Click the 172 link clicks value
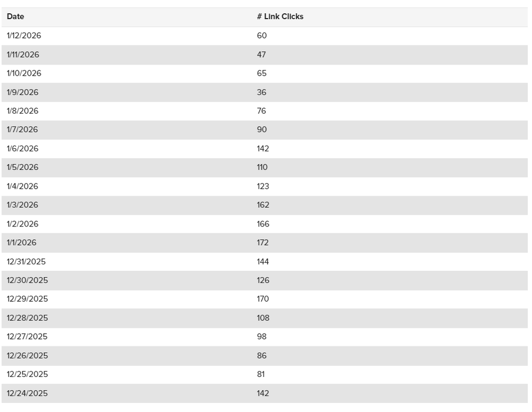 263,243
